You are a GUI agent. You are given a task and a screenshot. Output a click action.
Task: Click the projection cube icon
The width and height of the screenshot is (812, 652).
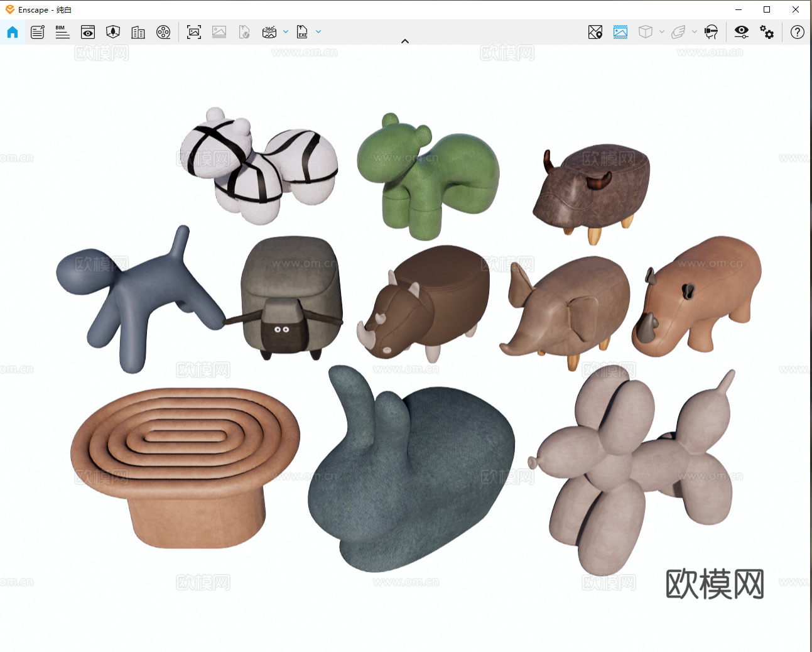click(x=646, y=32)
